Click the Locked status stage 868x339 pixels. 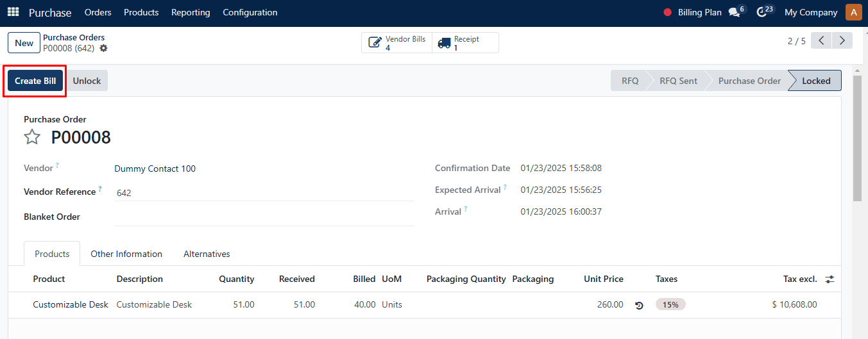pyautogui.click(x=816, y=81)
